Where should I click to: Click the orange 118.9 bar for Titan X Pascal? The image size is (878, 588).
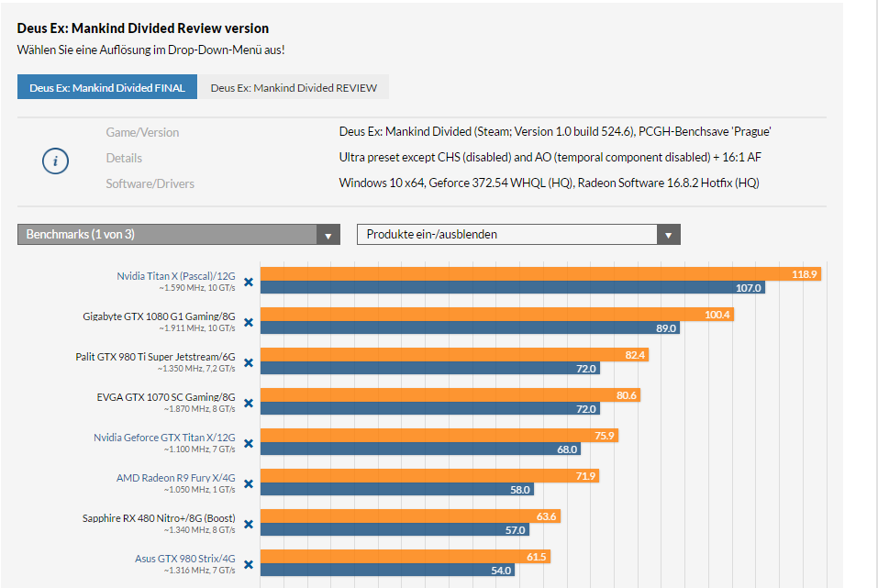[540, 274]
